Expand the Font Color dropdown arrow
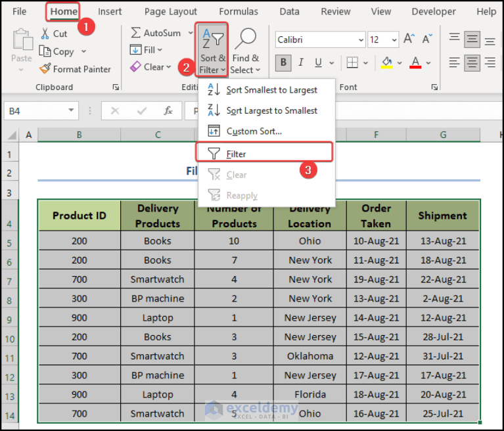Image resolution: width=504 pixels, height=431 pixels. (x=428, y=63)
